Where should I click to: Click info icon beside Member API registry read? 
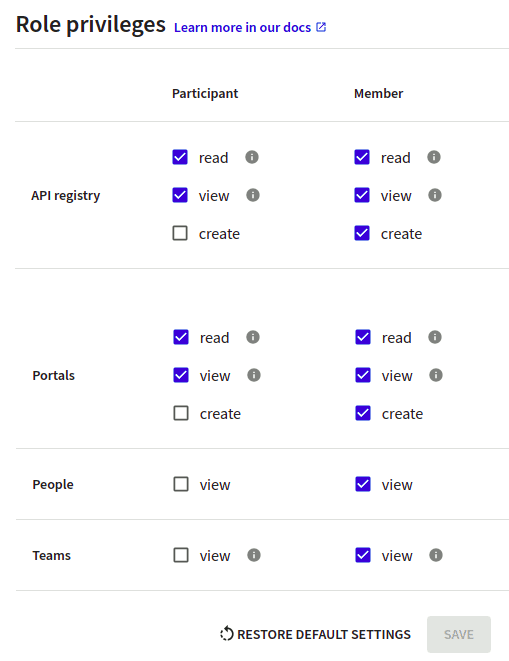click(434, 157)
